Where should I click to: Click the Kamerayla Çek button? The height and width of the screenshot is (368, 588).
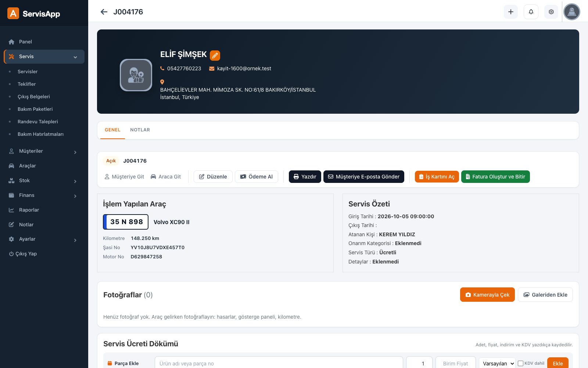[x=487, y=295]
